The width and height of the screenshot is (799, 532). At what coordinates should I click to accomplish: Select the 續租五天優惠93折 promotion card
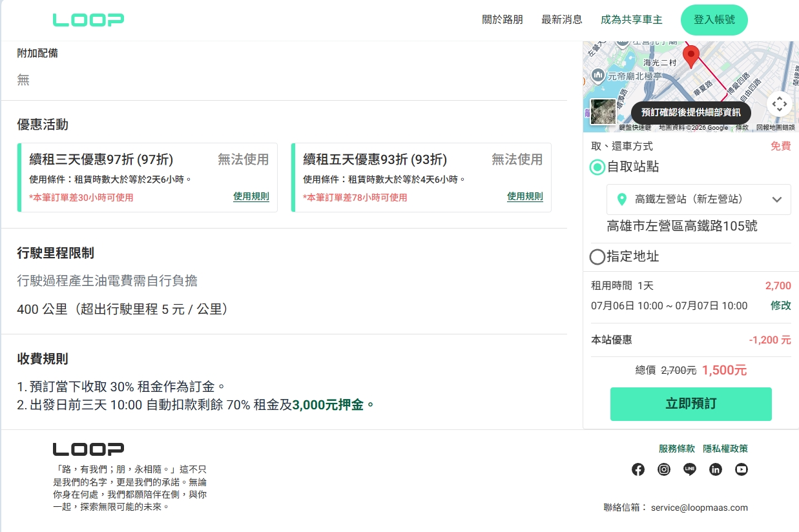coord(421,178)
